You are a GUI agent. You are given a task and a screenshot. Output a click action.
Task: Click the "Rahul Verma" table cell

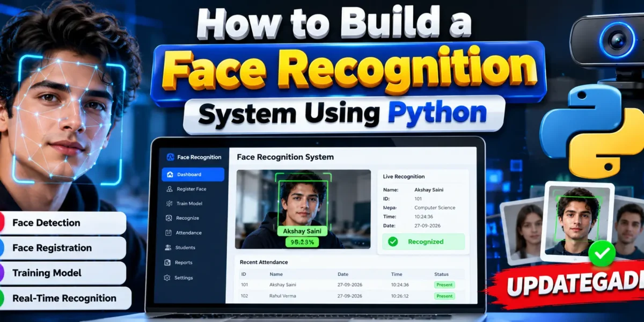[x=282, y=296]
